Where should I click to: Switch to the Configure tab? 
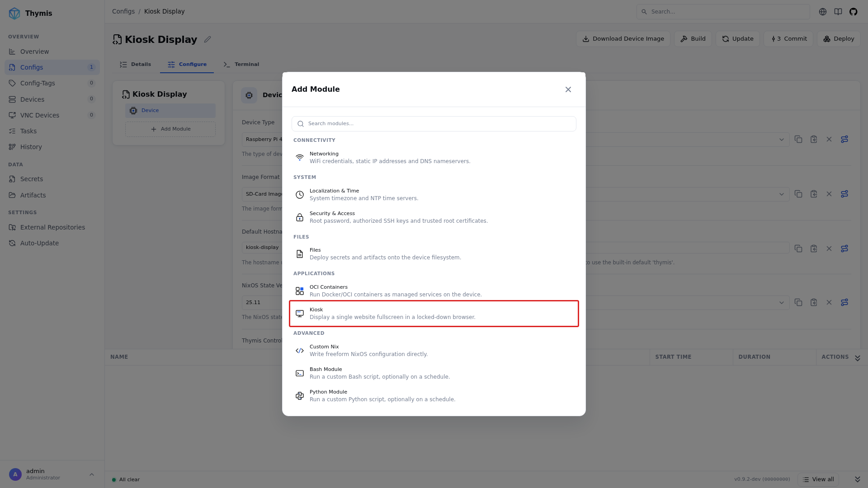(187, 64)
